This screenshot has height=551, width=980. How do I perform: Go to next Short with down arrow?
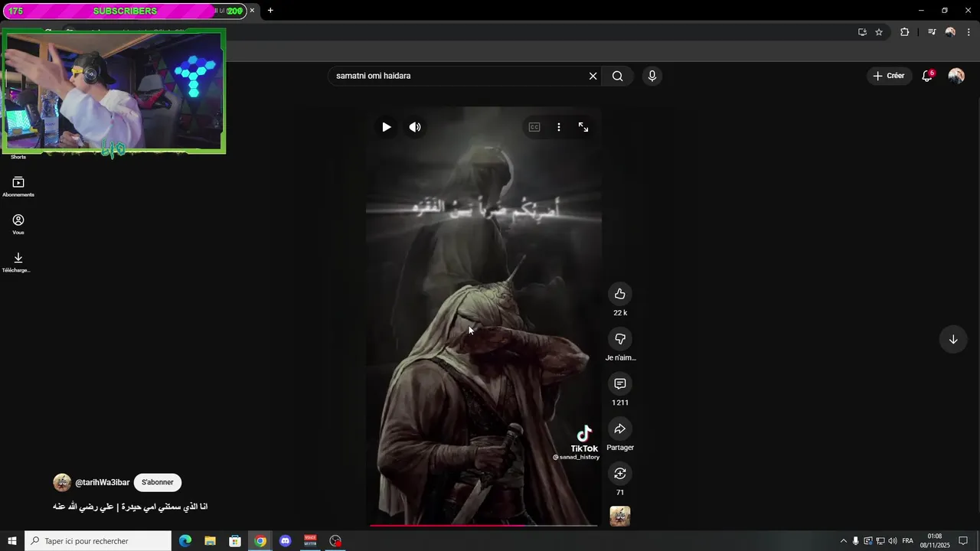[x=953, y=339]
